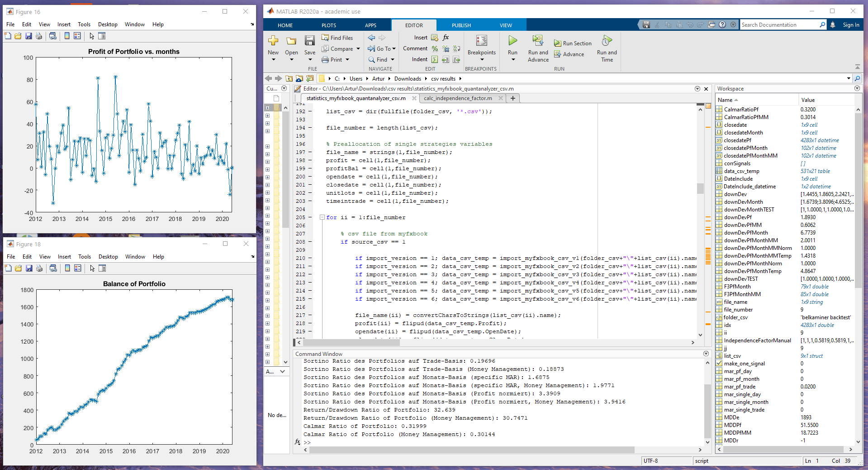Save the figure in Figure 18

coord(29,269)
